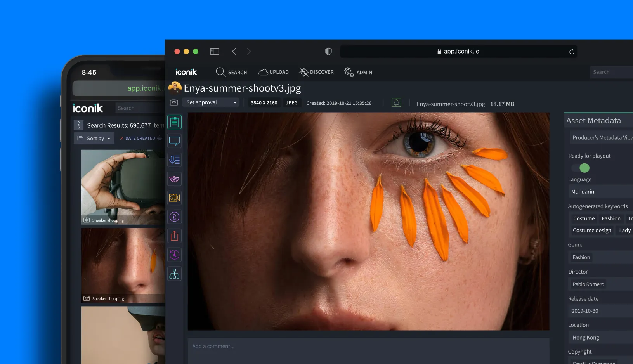Change DATE CREATED sort order chevron

click(x=160, y=138)
